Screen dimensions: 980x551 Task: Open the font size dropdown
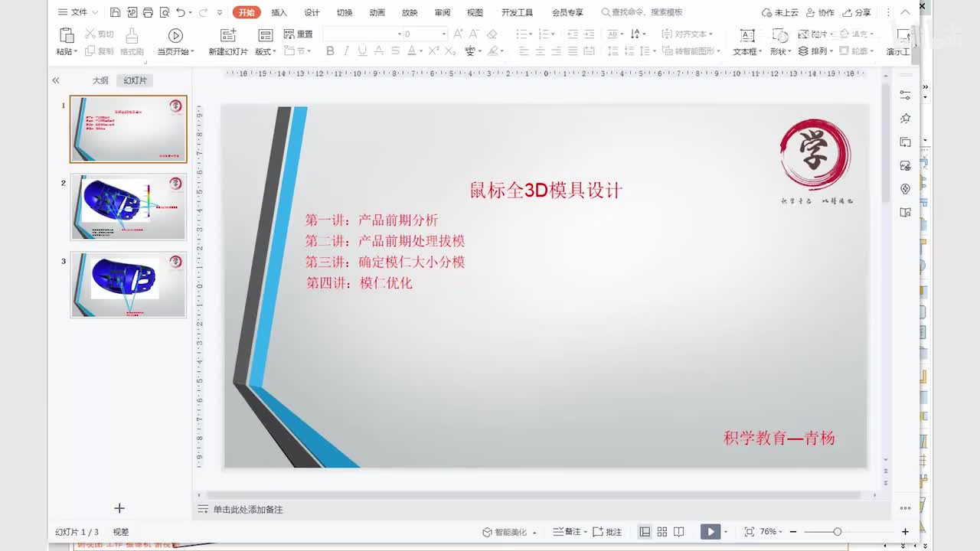point(444,34)
